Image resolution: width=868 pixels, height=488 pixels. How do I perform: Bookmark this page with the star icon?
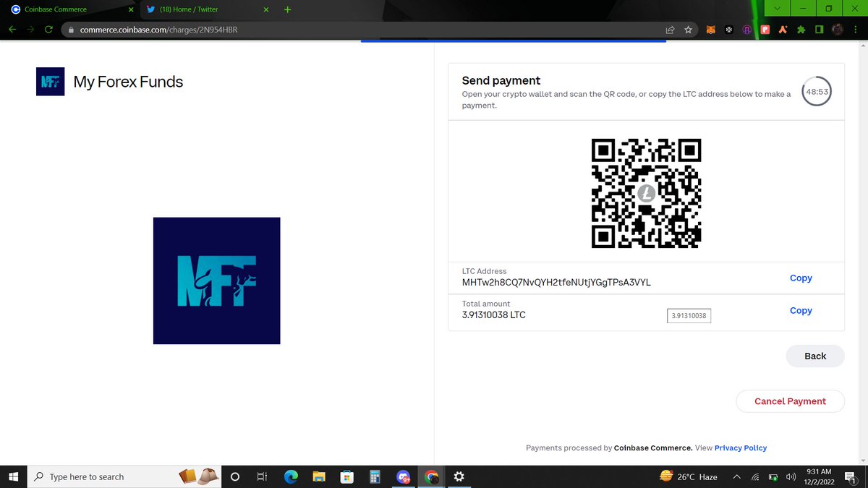point(688,30)
